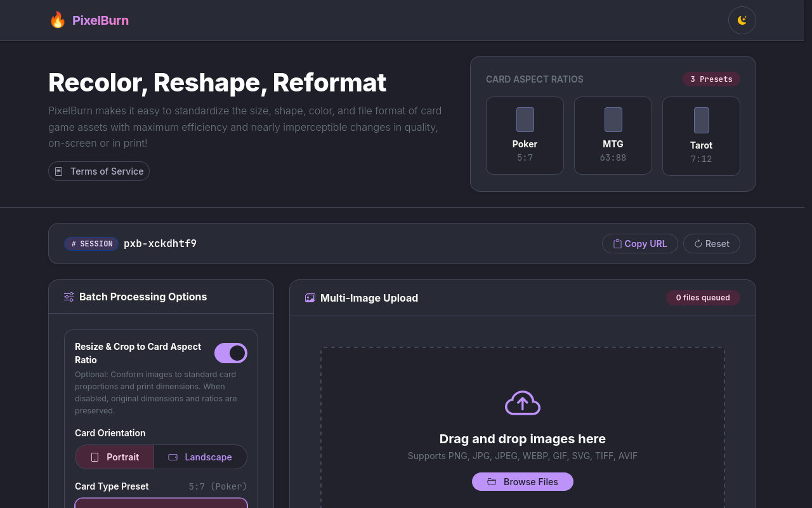Click the 3 Presets badge
The height and width of the screenshot is (508, 812).
click(711, 79)
